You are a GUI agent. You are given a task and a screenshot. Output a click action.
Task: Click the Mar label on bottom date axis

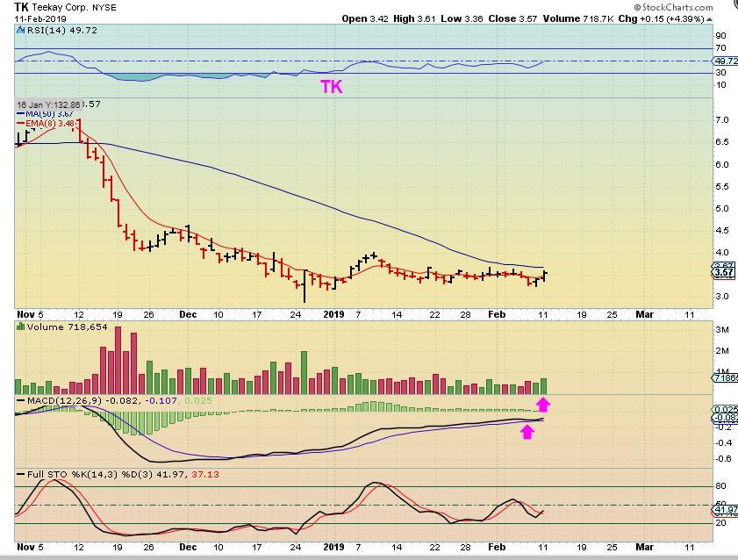tap(644, 547)
